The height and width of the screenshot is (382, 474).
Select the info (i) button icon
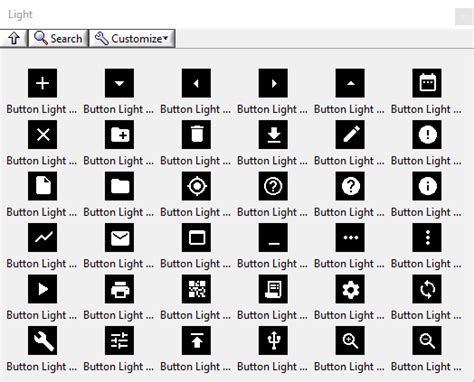pyautogui.click(x=427, y=186)
